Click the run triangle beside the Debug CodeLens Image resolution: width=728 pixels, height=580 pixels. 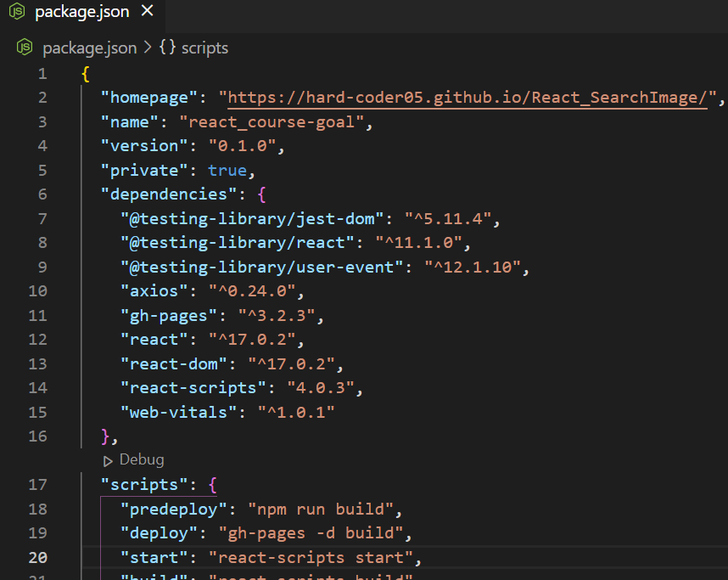pyautogui.click(x=107, y=459)
